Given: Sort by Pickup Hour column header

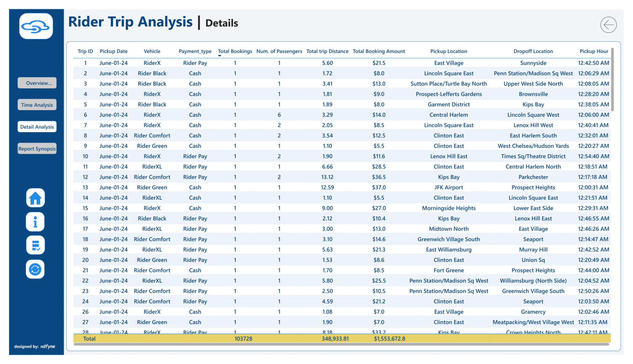Looking at the screenshot, I should (594, 51).
